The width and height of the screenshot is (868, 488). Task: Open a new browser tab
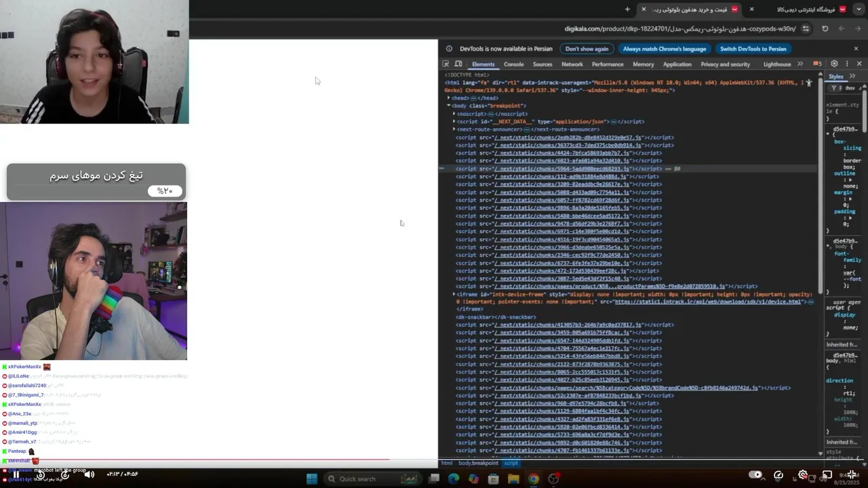click(627, 9)
